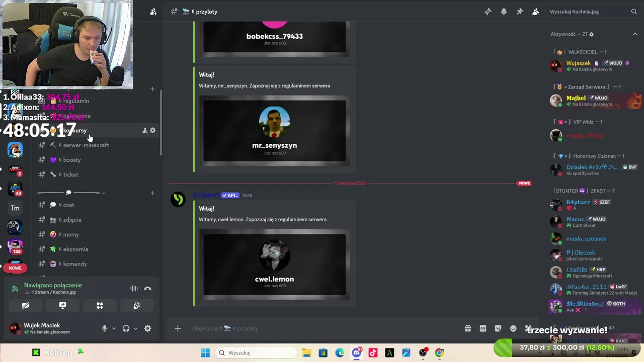
Task: Toggle the member list panel
Action: point(536,12)
